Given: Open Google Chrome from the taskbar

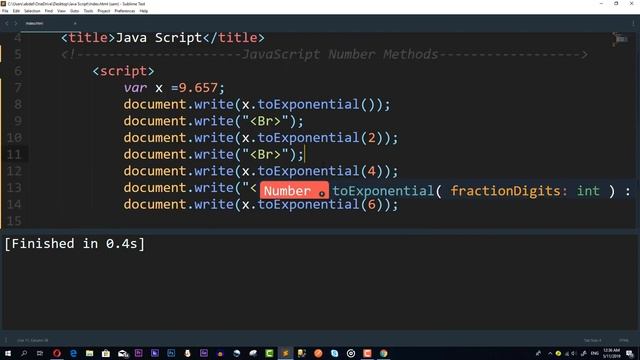Looking at the screenshot, I should point(383,353).
